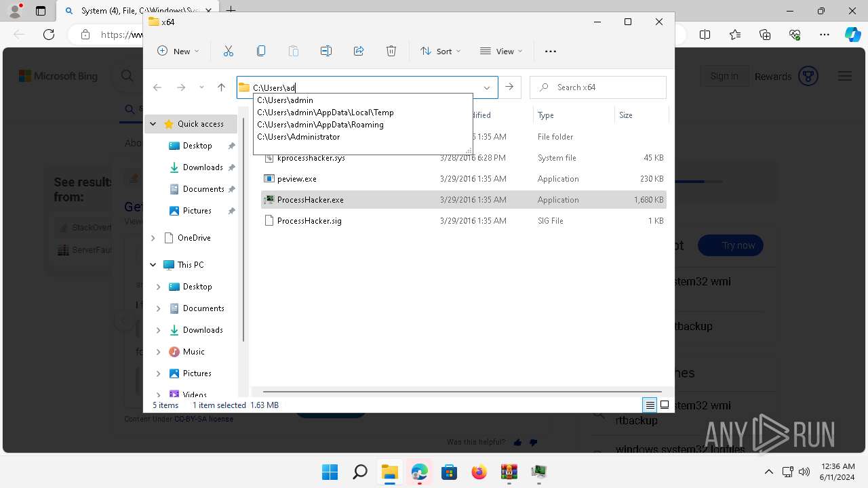The height and width of the screenshot is (488, 868).
Task: Open Process Hacker from taskbar
Action: coord(538,472)
